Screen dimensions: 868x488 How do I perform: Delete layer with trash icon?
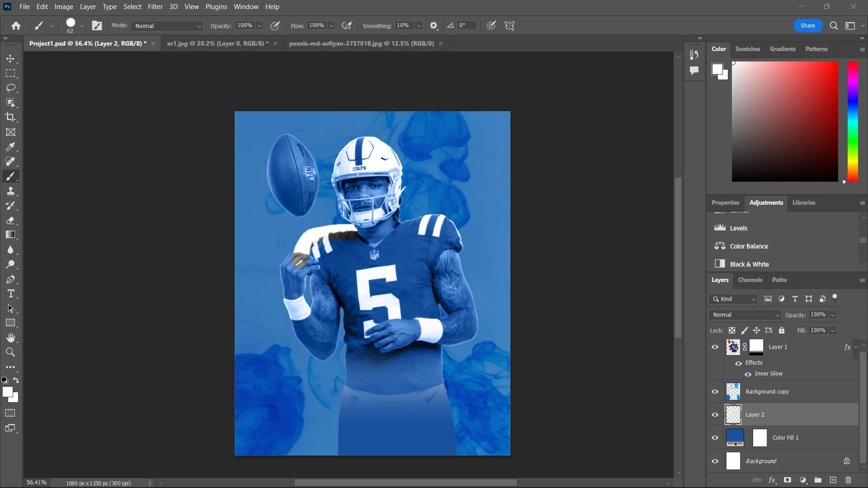848,480
